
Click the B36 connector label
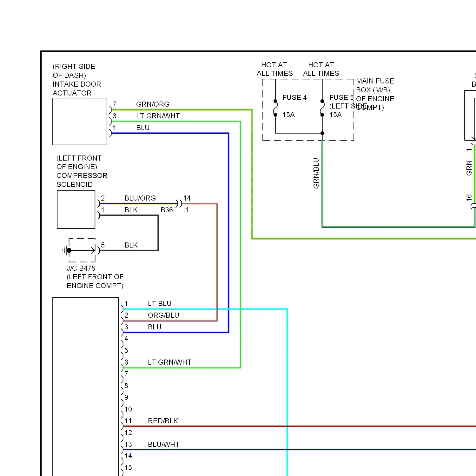pyautogui.click(x=167, y=210)
